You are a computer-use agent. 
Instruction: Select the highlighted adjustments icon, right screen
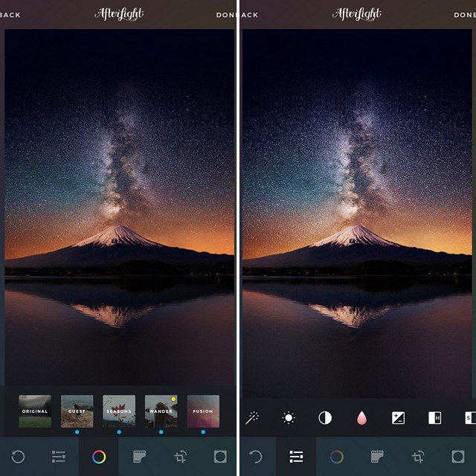[296, 457]
